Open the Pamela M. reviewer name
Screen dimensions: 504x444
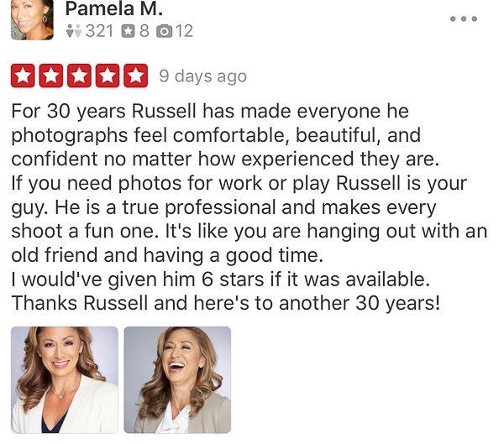114,8
